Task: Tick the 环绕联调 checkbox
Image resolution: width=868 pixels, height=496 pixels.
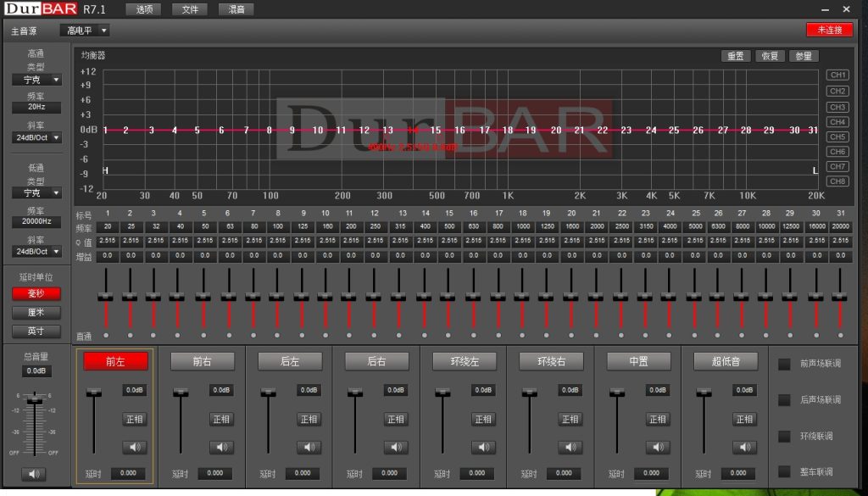Action: (x=784, y=436)
